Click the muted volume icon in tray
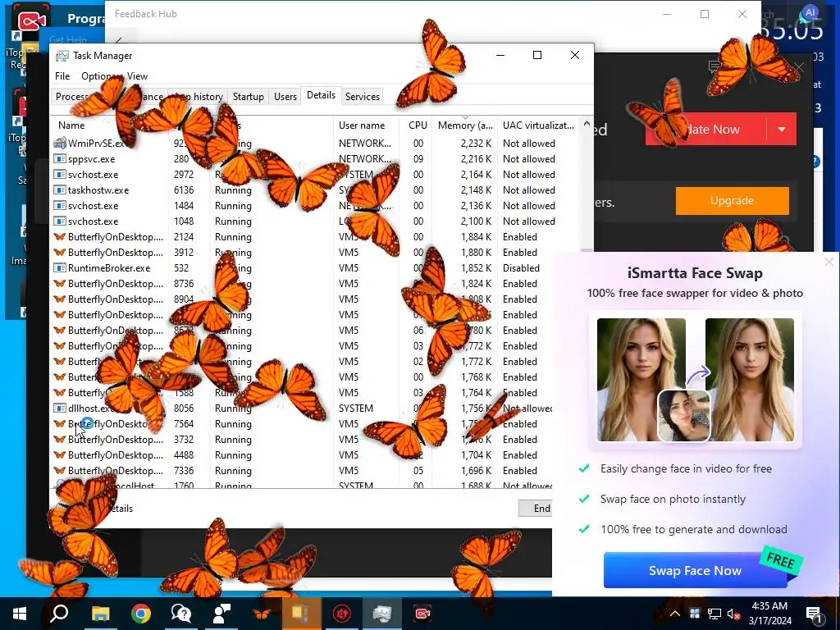The image size is (840, 630). (x=733, y=614)
